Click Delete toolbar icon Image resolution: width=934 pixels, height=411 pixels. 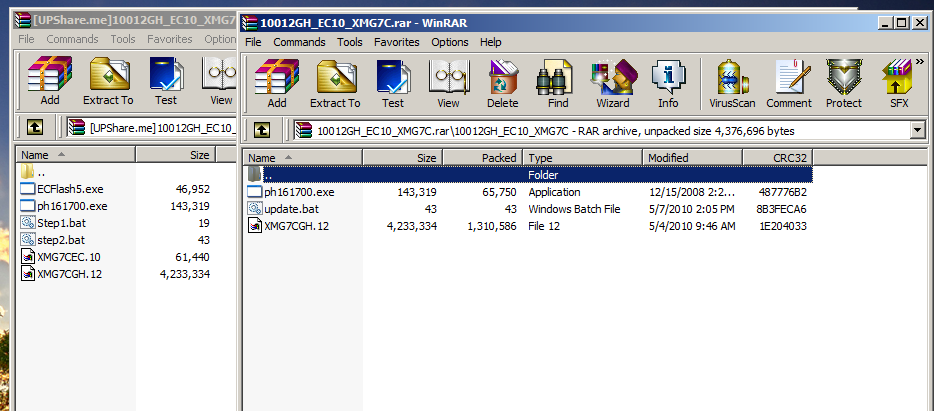503,83
